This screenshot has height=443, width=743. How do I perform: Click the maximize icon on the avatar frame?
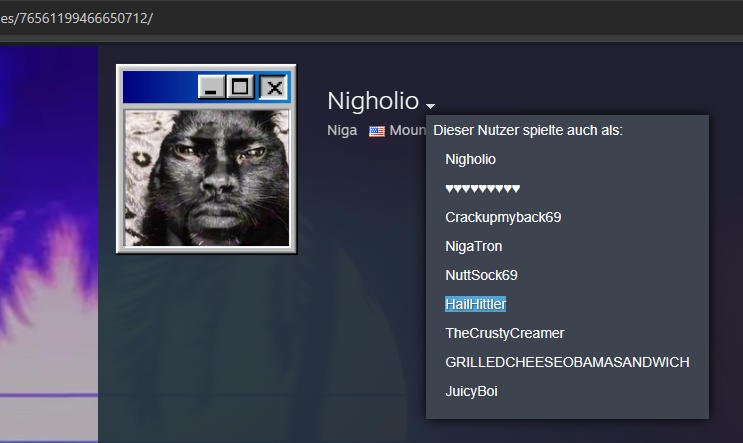pyautogui.click(x=240, y=88)
